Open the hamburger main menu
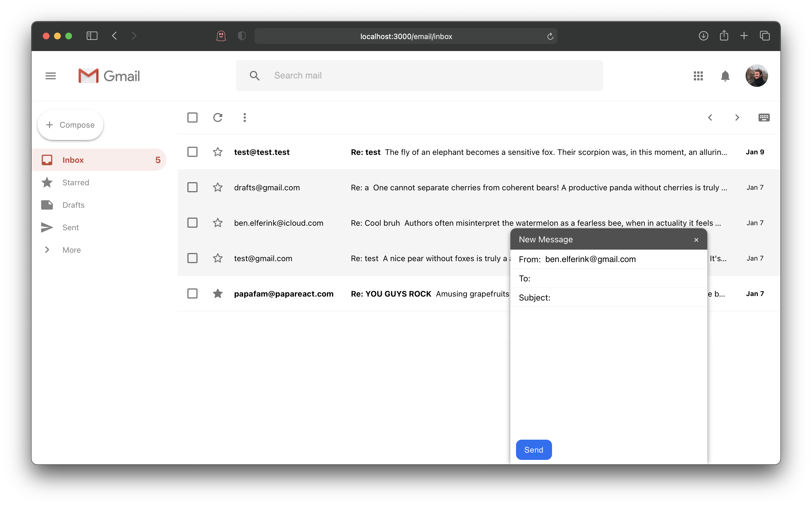Screen dimensions: 812x506 coord(51,76)
